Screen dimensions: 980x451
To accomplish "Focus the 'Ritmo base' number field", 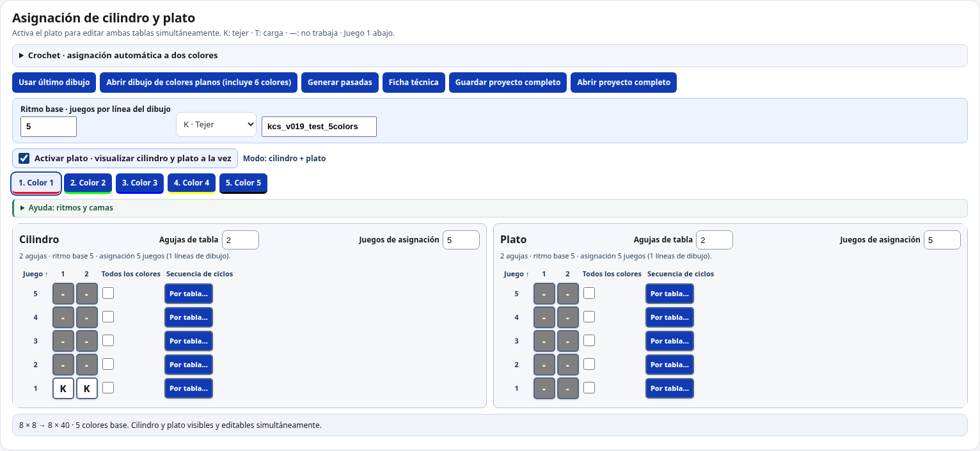I will [x=49, y=127].
